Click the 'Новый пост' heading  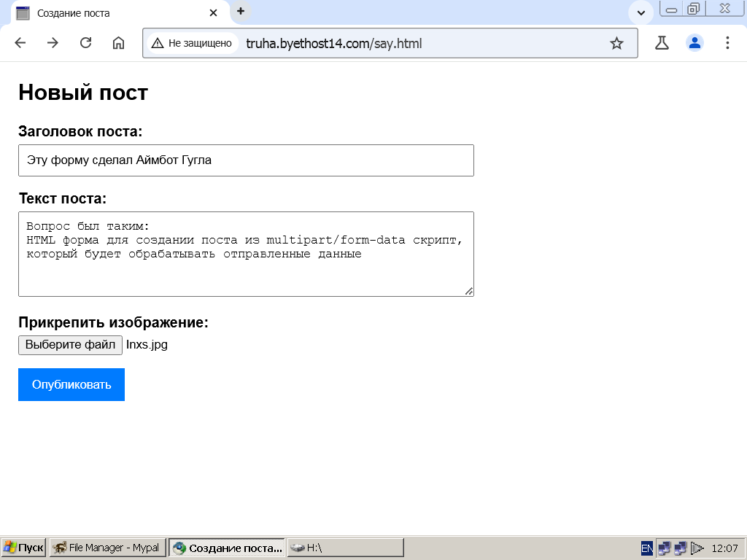pos(83,93)
